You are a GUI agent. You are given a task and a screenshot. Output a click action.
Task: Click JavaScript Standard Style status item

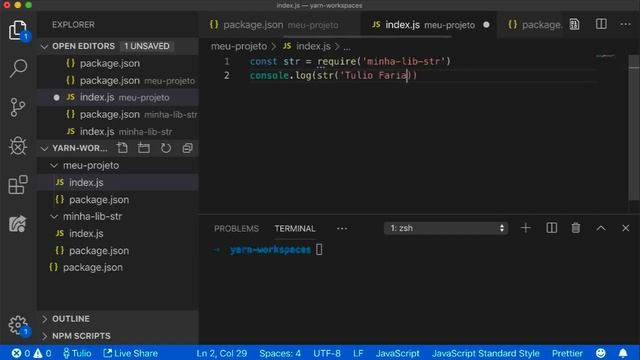(x=486, y=353)
